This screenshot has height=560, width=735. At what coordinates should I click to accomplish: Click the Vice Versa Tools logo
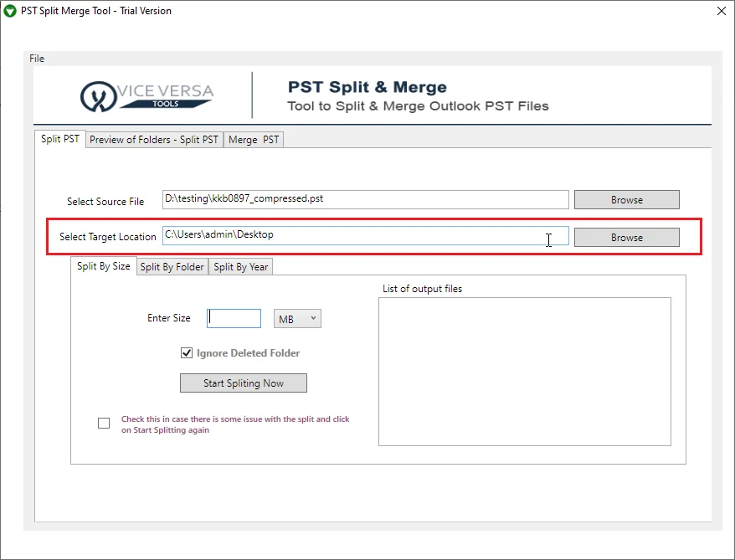pyautogui.click(x=146, y=96)
